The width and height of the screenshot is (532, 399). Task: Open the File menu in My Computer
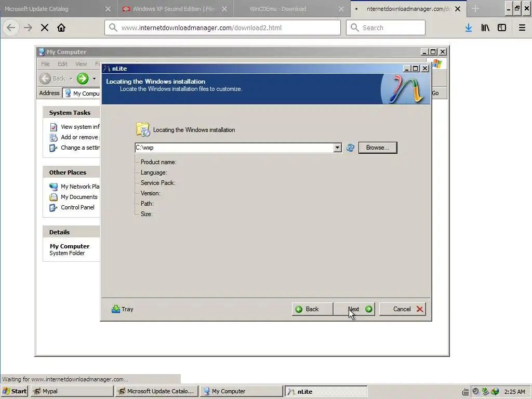(x=45, y=64)
